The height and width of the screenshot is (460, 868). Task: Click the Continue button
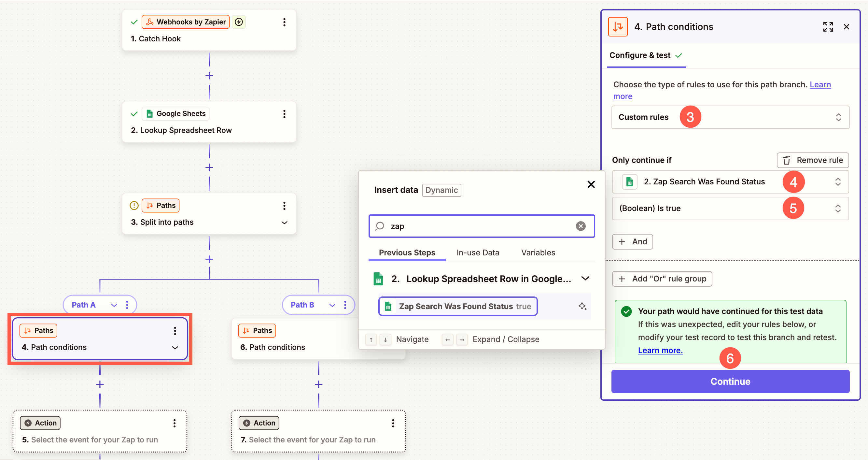click(730, 381)
